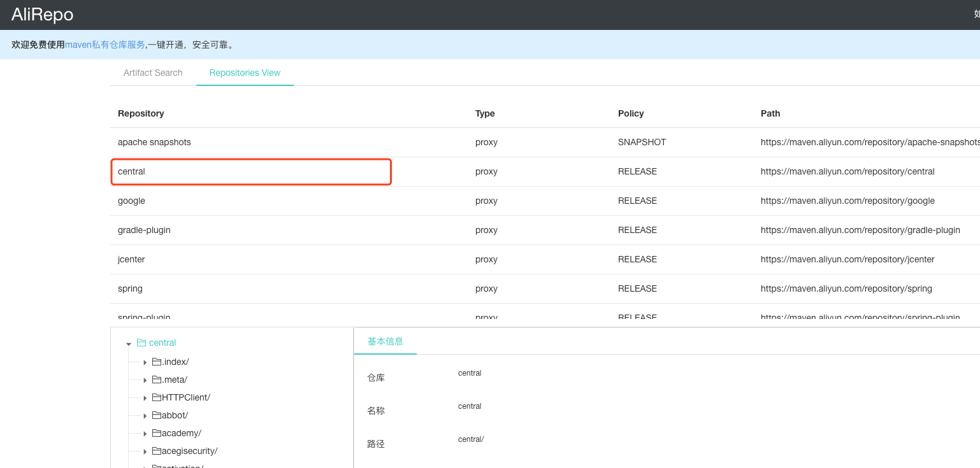Select the acegisecurity/ tree label

(190, 451)
